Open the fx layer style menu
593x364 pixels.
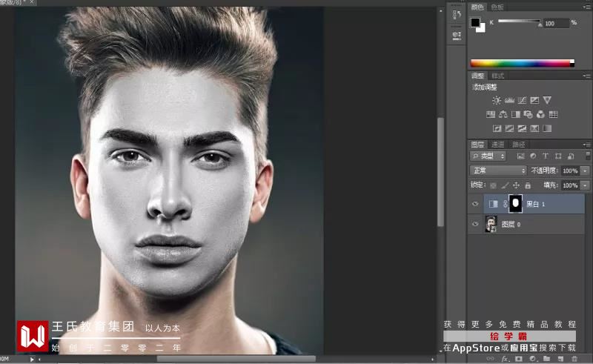click(505, 358)
